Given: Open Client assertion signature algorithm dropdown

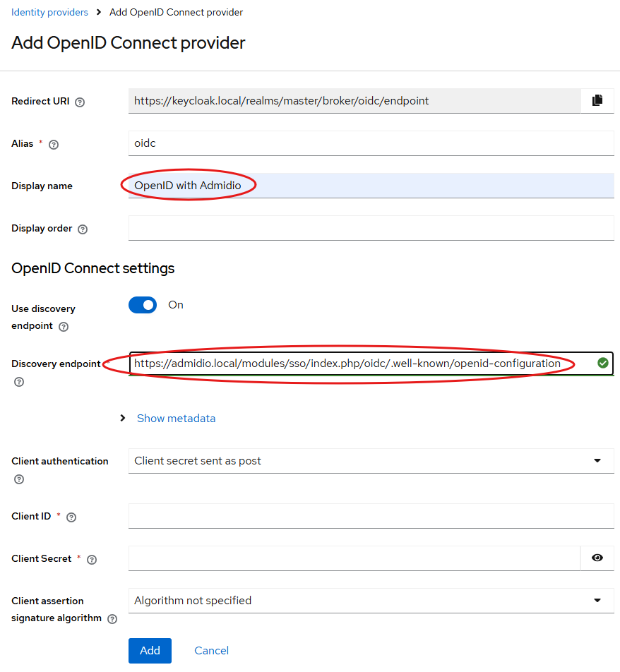Looking at the screenshot, I should coord(371,601).
